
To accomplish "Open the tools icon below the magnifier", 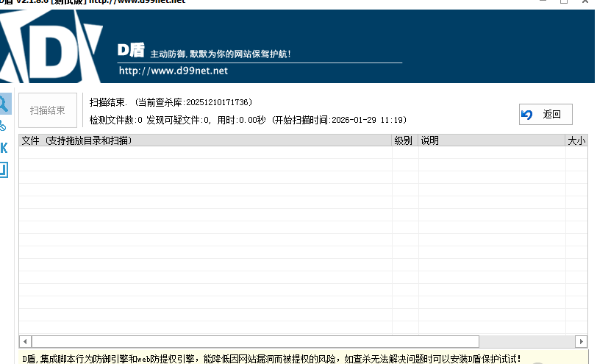I will point(4,126).
